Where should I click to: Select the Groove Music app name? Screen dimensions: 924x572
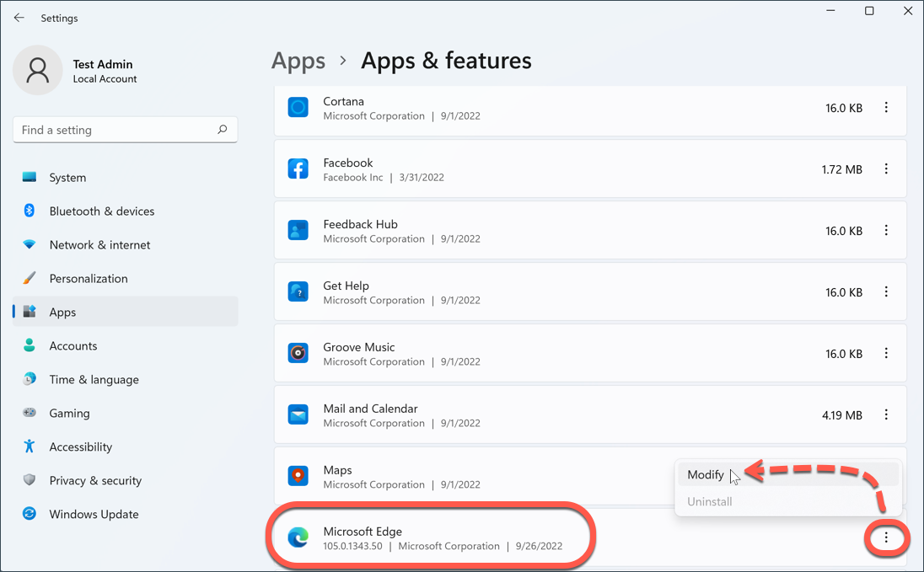[x=359, y=347]
